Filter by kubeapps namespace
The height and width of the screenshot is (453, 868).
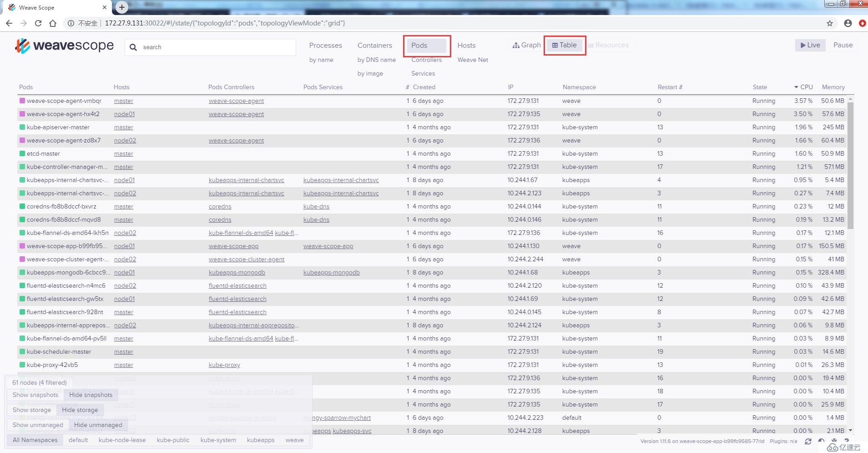point(261,440)
